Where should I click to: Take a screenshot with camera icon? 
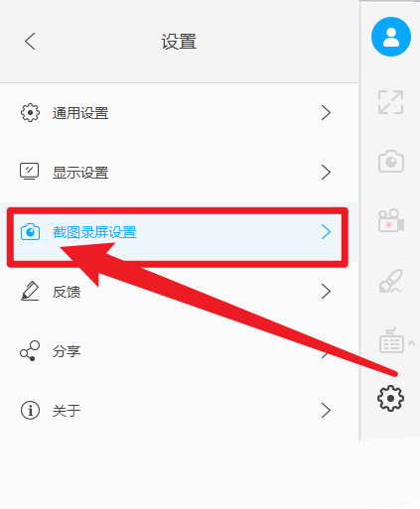point(391,161)
